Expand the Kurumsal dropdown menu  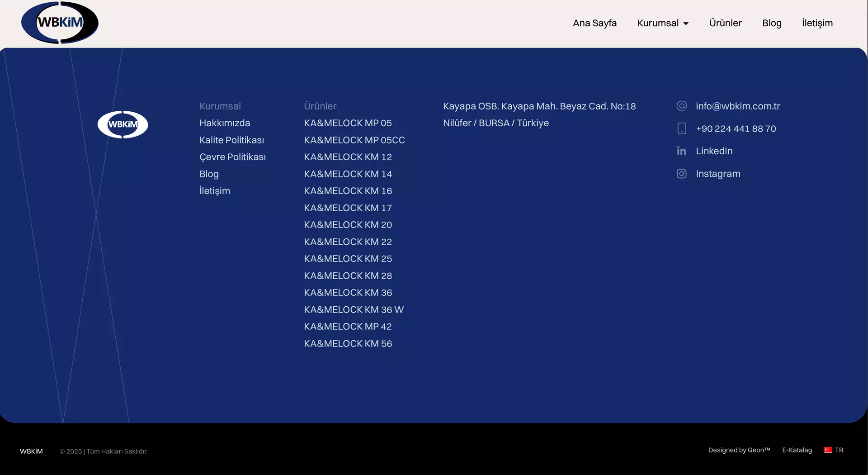tap(663, 23)
